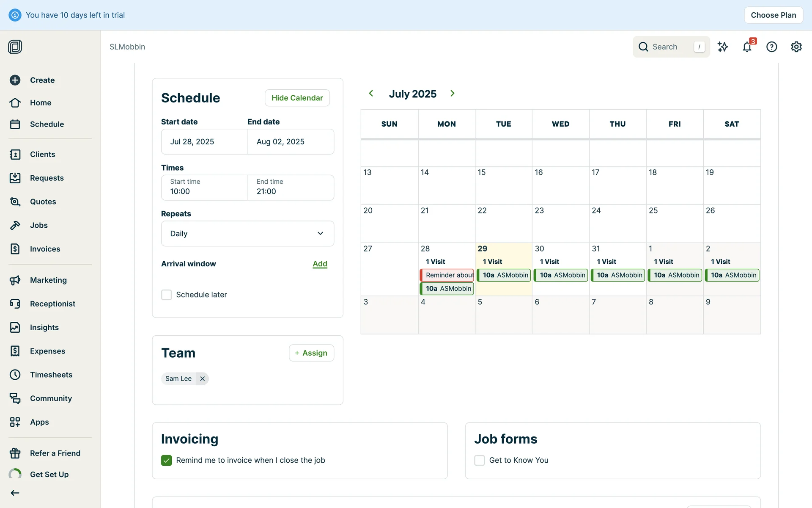Click the Hide Calendar button
The image size is (812, 508).
tap(297, 98)
